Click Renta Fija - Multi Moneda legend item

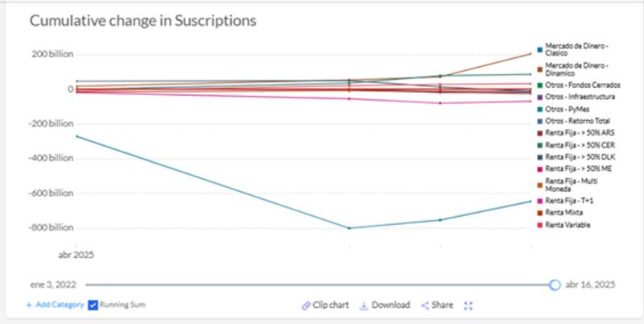pyautogui.click(x=573, y=185)
